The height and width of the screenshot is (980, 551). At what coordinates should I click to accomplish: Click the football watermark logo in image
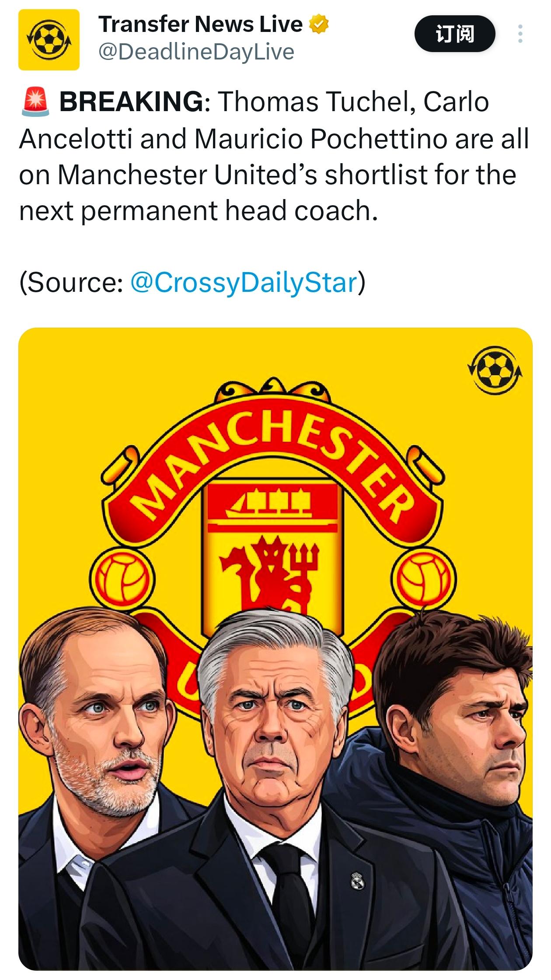(x=495, y=370)
